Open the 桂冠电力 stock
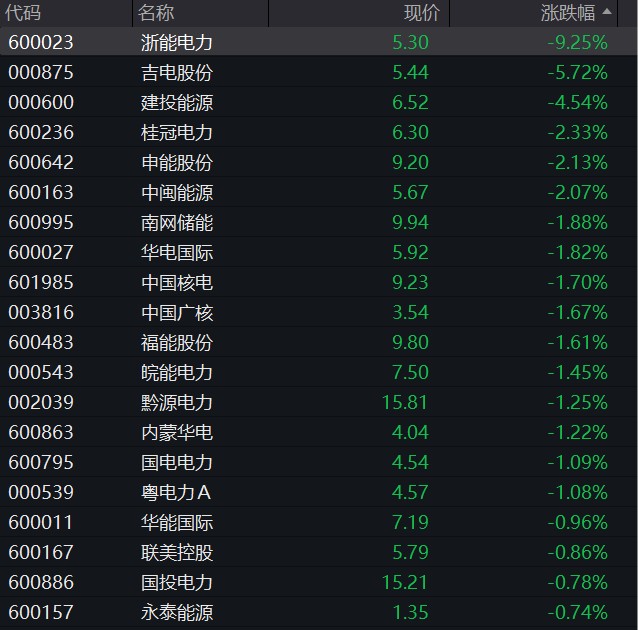638x630 pixels. 177,132
